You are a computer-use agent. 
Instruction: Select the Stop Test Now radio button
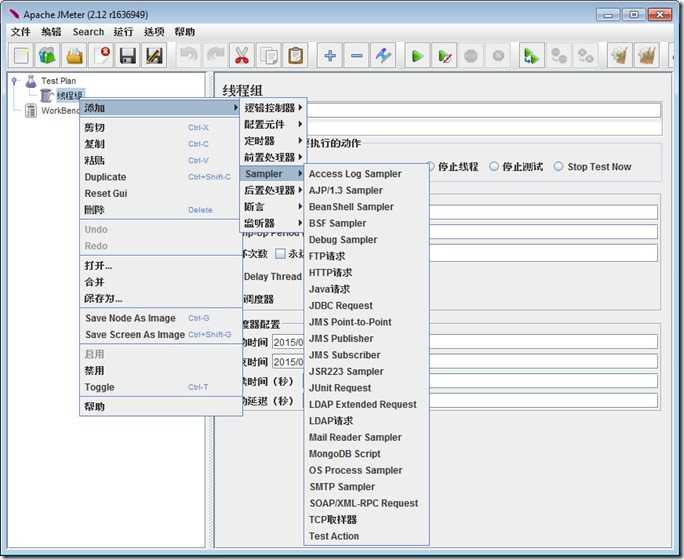592,167
